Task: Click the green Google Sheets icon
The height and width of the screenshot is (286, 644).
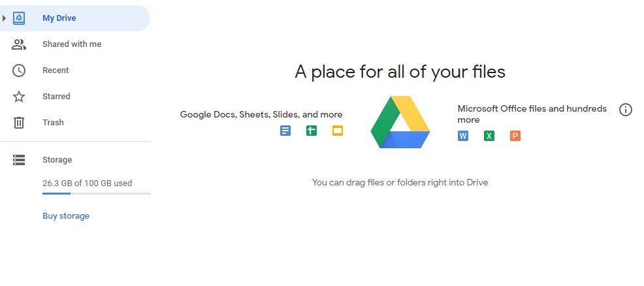Action: point(312,131)
